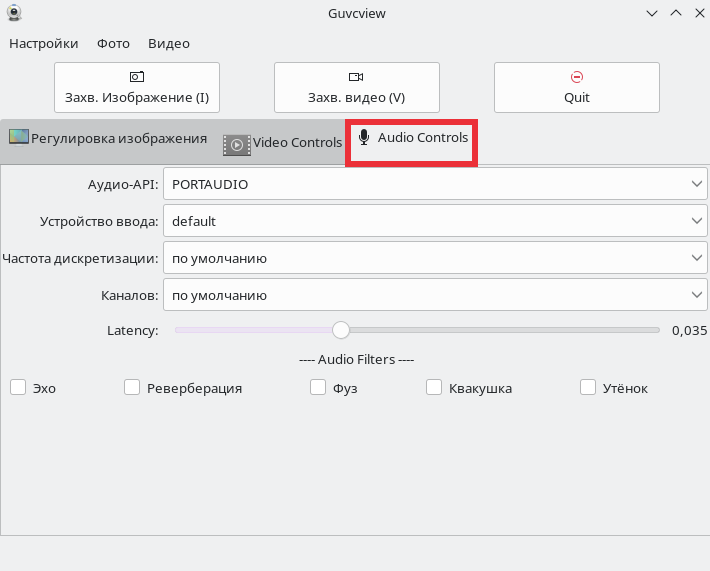Turn on the Утёнок audio filter
710x571 pixels.
click(x=588, y=388)
